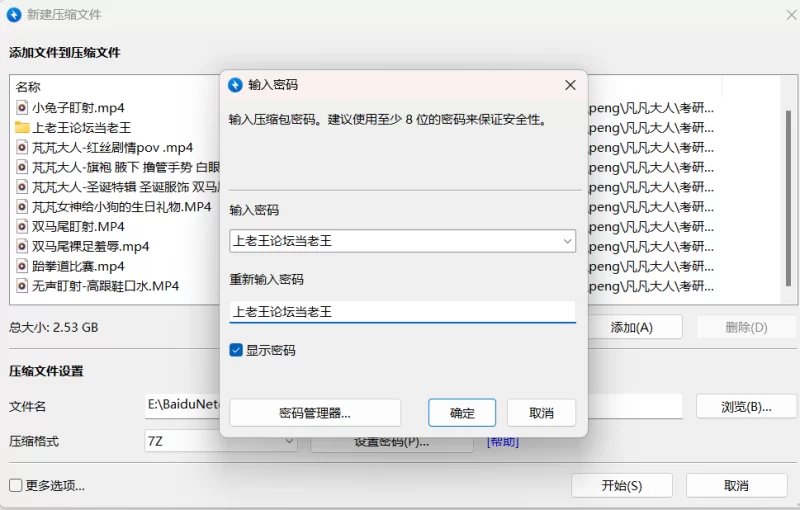Click the video icon of 跆拳道比赛.mp4
800x510 pixels.
click(22, 266)
